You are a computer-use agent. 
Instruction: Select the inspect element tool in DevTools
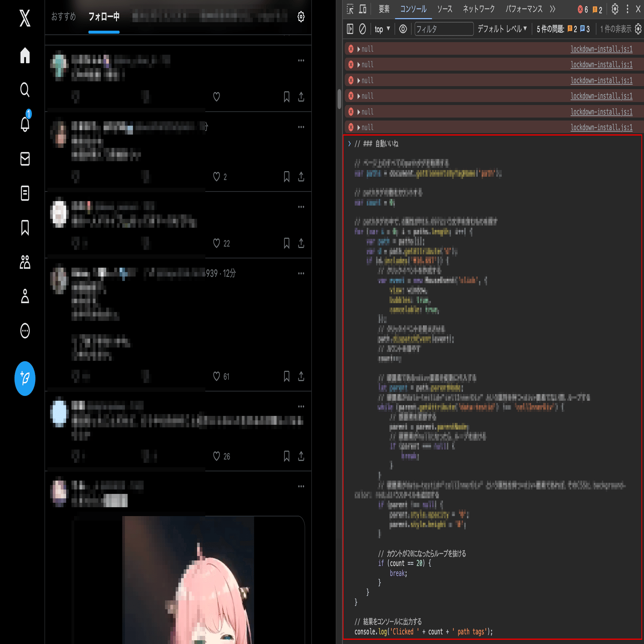[x=349, y=9]
